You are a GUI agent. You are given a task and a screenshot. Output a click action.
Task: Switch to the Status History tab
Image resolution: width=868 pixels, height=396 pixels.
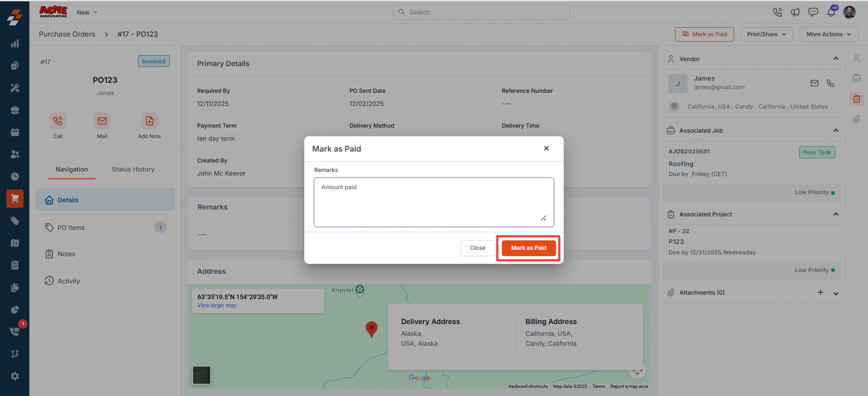tap(133, 169)
